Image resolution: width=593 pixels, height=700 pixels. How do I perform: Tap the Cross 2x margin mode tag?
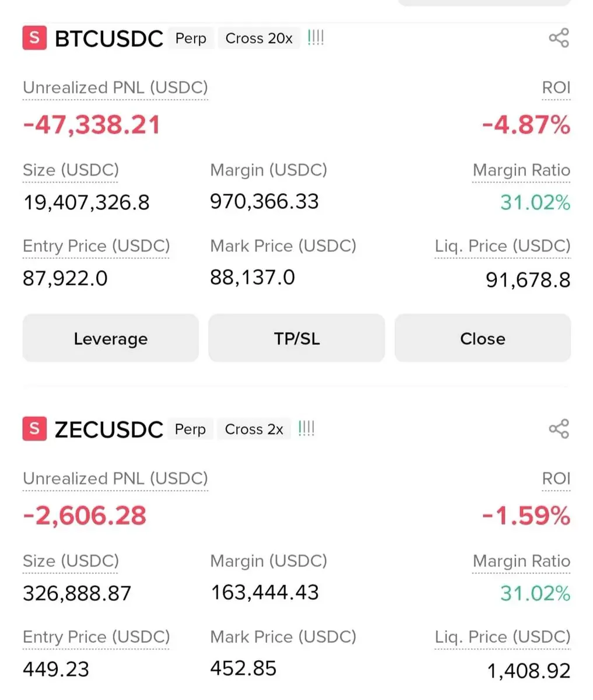click(x=254, y=429)
